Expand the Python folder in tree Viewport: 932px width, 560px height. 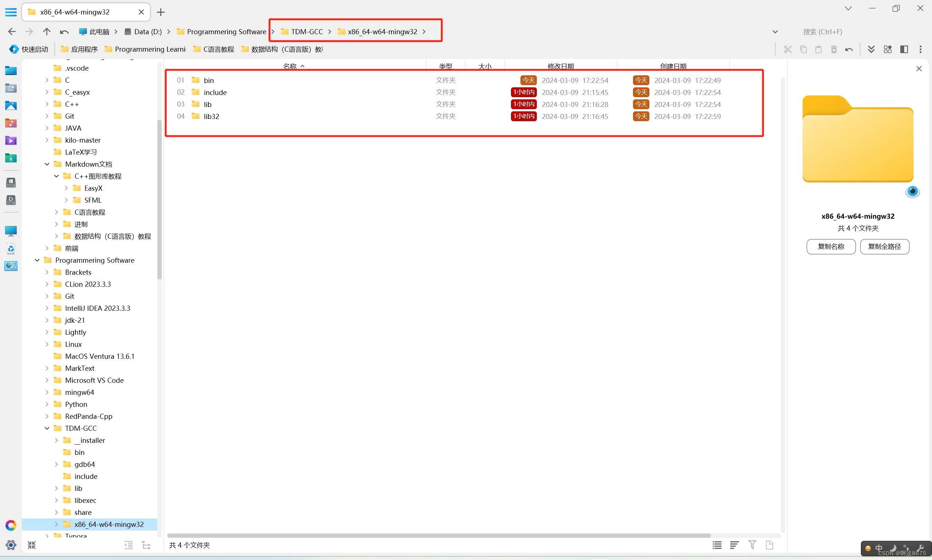[47, 404]
